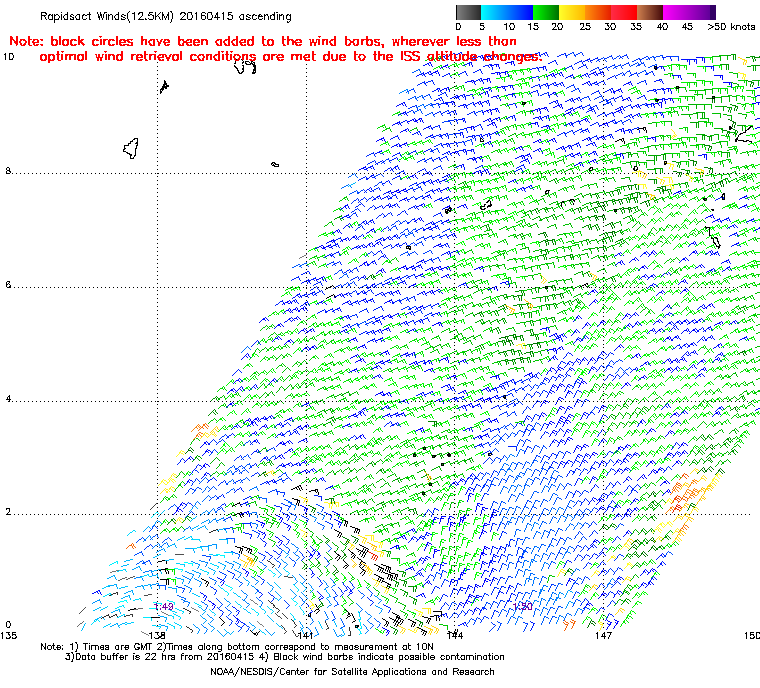This screenshot has height=688, width=760.
Task: Click the green 15-20 knots color segment
Action: click(546, 12)
